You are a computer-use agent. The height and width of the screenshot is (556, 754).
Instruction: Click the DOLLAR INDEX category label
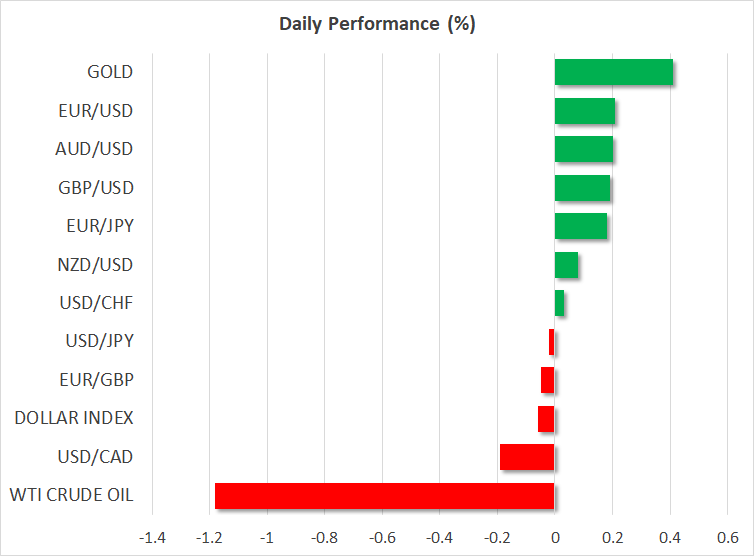(74, 418)
